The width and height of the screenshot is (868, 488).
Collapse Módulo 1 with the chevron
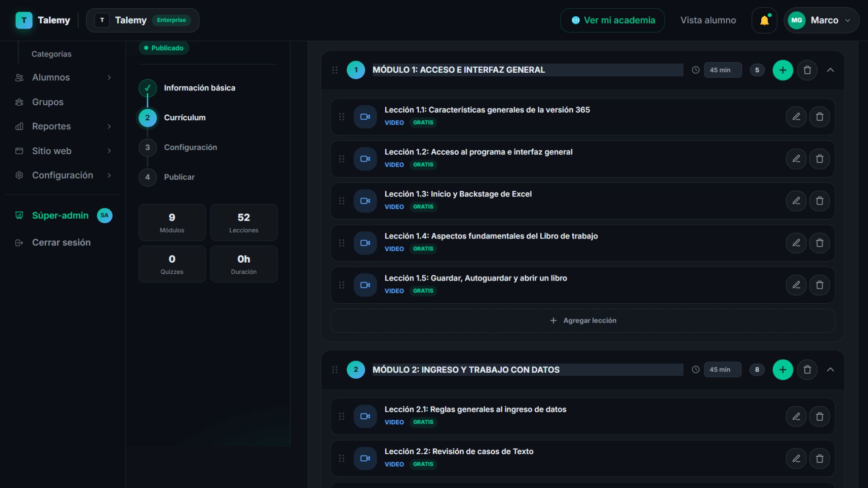coord(830,70)
